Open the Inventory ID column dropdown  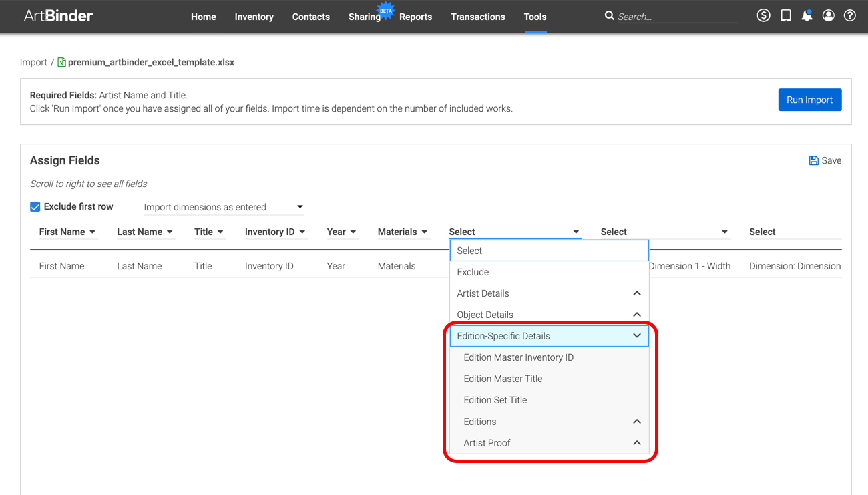point(275,232)
